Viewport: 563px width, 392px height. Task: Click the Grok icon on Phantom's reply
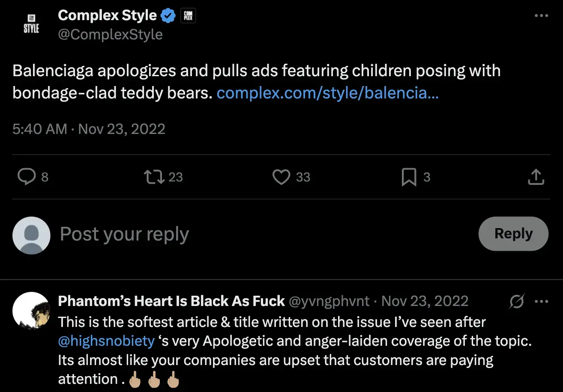pos(517,302)
